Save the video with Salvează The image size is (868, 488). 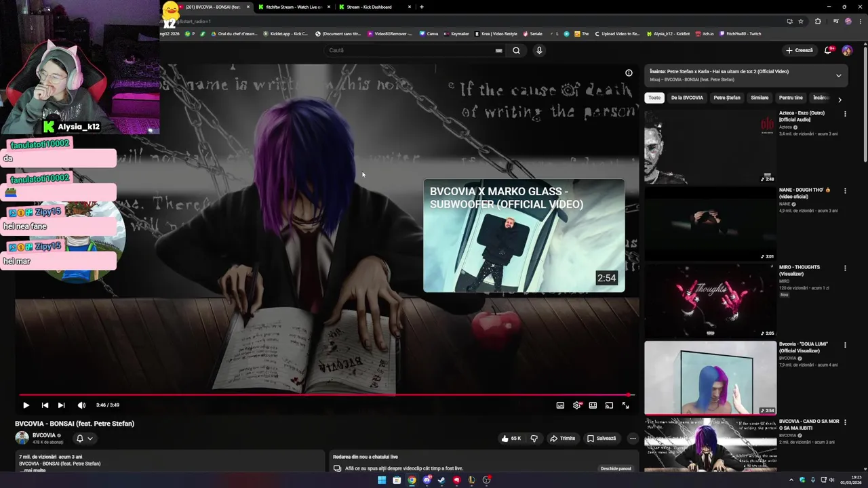(x=602, y=439)
